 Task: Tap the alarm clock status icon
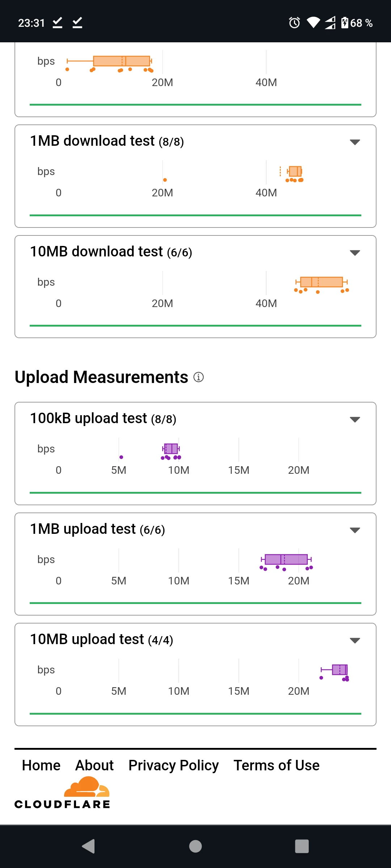pyautogui.click(x=294, y=23)
